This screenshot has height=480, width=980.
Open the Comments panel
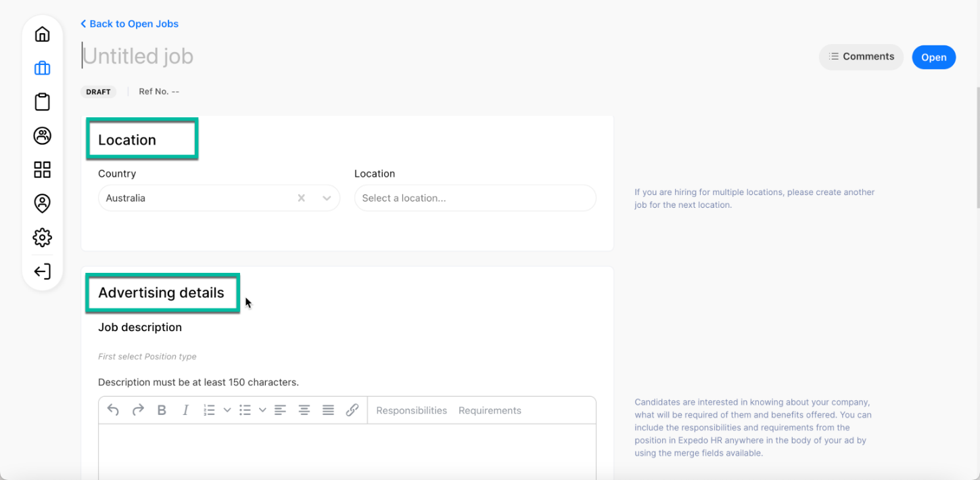(861, 57)
